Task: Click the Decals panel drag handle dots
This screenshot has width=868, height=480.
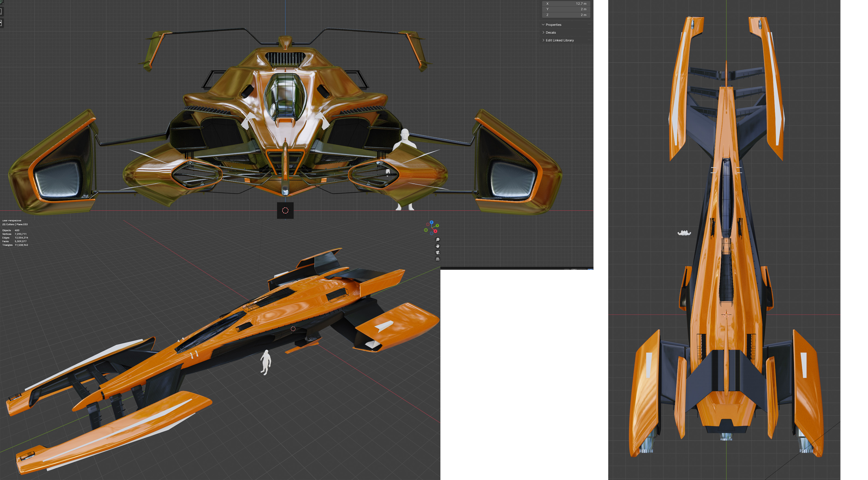Action: 589,32
